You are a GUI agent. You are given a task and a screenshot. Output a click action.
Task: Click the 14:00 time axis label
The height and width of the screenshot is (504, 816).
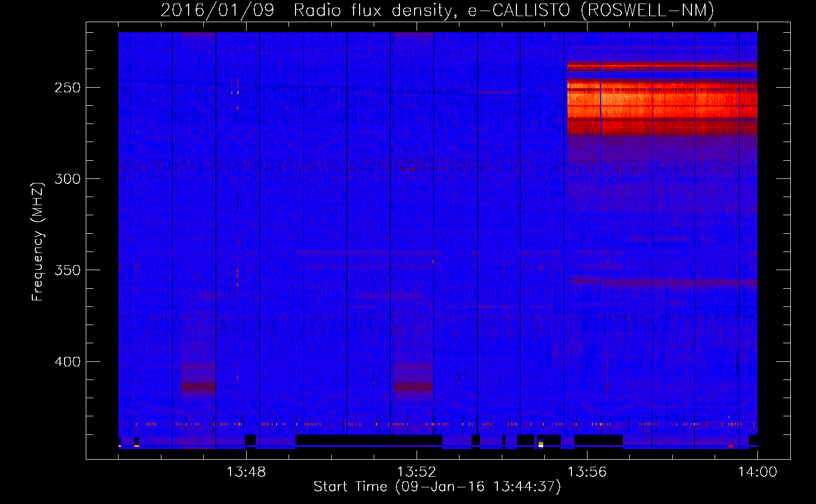[x=757, y=472]
